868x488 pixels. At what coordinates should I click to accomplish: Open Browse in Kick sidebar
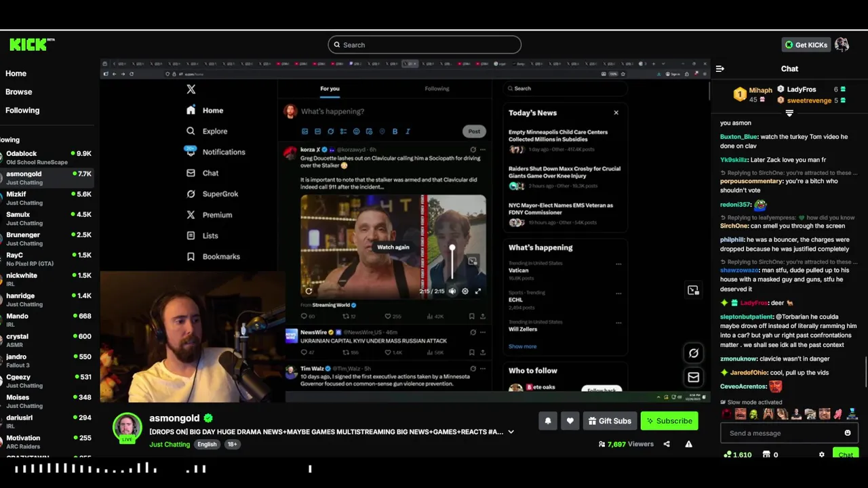pyautogui.click(x=18, y=91)
